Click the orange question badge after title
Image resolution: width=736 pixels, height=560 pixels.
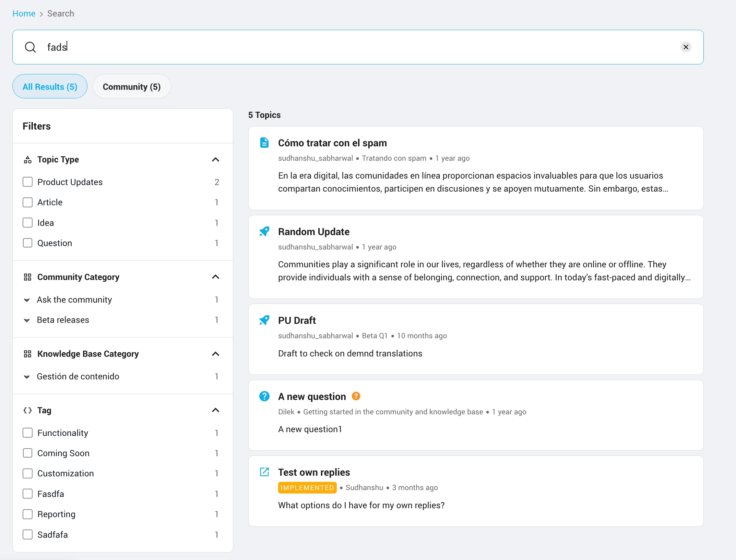point(356,396)
